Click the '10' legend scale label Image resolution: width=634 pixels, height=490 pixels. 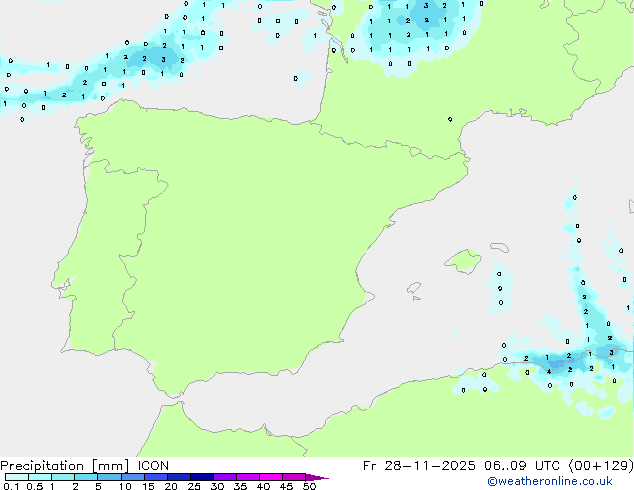click(125, 486)
